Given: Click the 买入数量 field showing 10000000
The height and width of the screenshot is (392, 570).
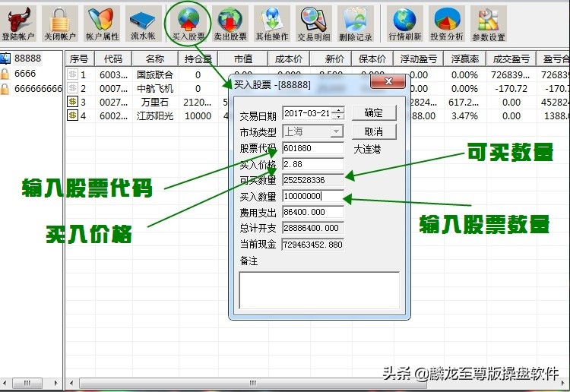Looking at the screenshot, I should pos(312,196).
